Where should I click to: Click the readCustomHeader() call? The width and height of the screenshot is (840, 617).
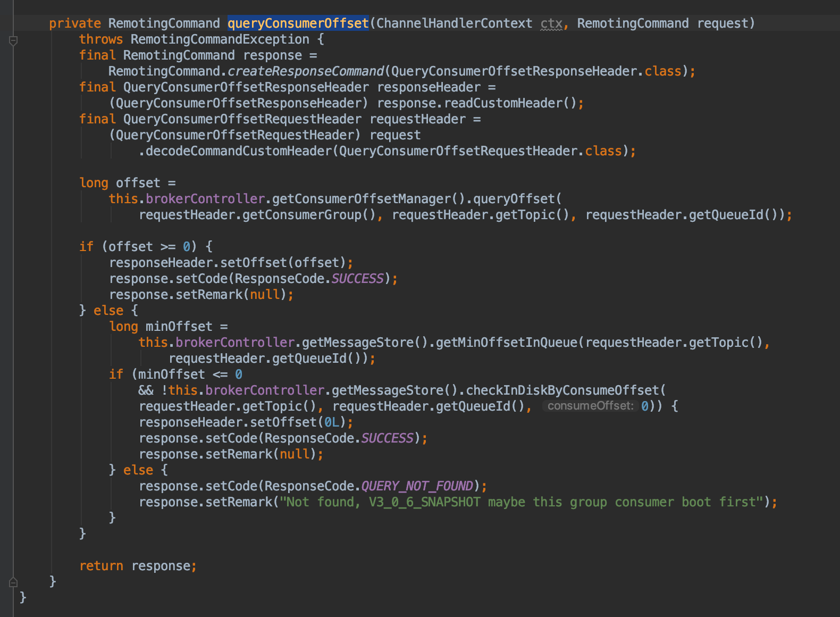510,103
